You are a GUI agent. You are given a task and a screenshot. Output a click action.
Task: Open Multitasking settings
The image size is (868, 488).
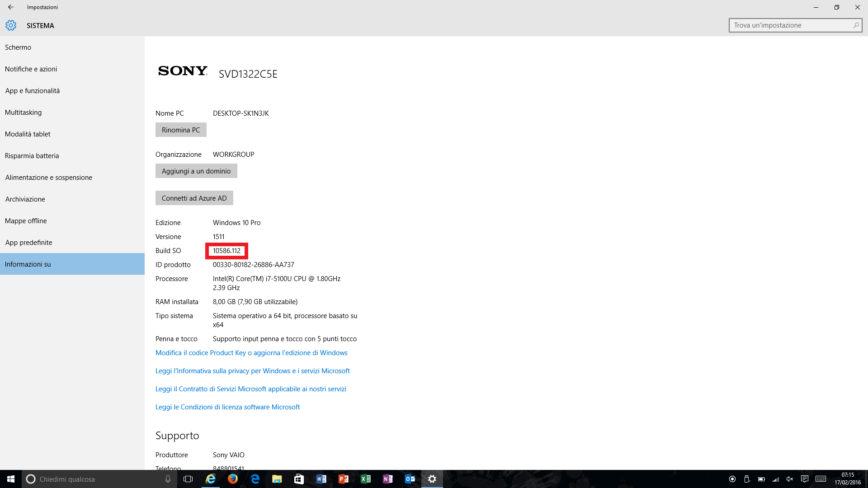coord(72,113)
